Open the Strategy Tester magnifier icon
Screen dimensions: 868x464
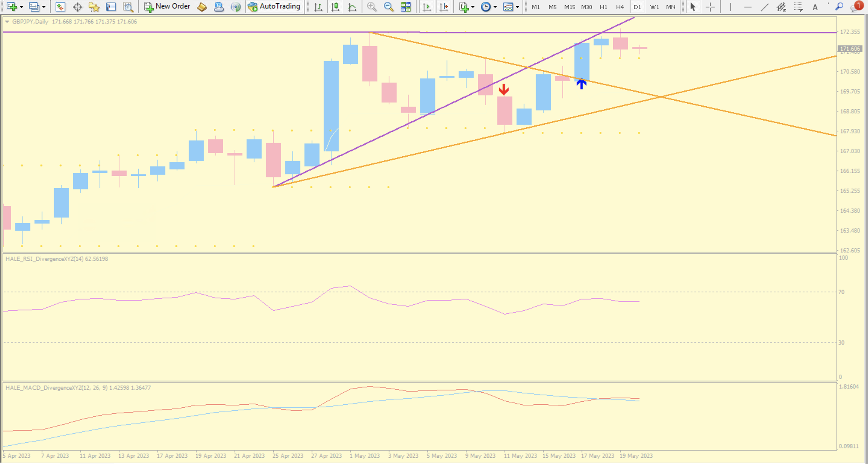click(x=128, y=7)
